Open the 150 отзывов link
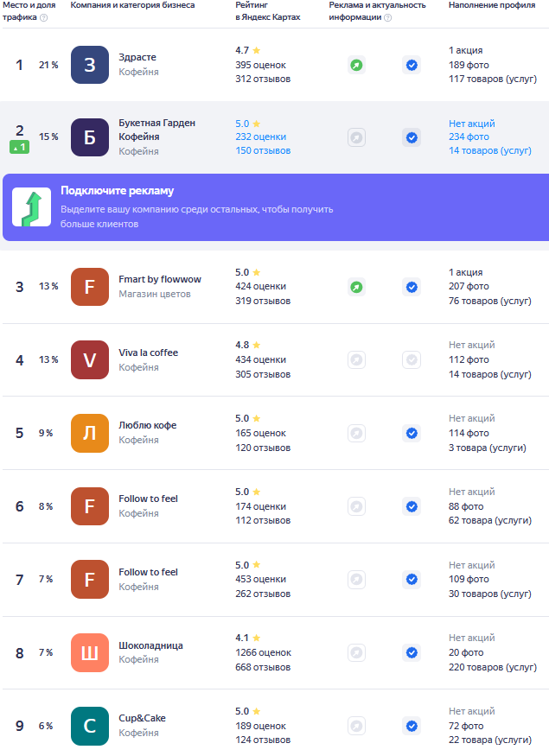The image size is (549, 756). pyautogui.click(x=263, y=150)
